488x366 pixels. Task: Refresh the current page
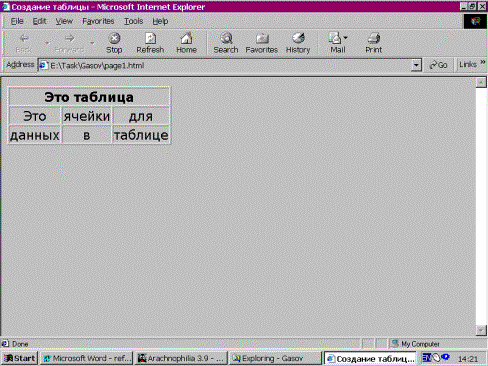[150, 43]
